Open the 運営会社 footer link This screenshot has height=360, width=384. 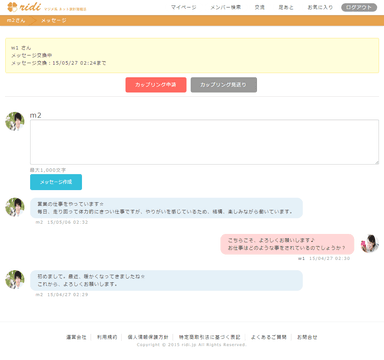76,337
